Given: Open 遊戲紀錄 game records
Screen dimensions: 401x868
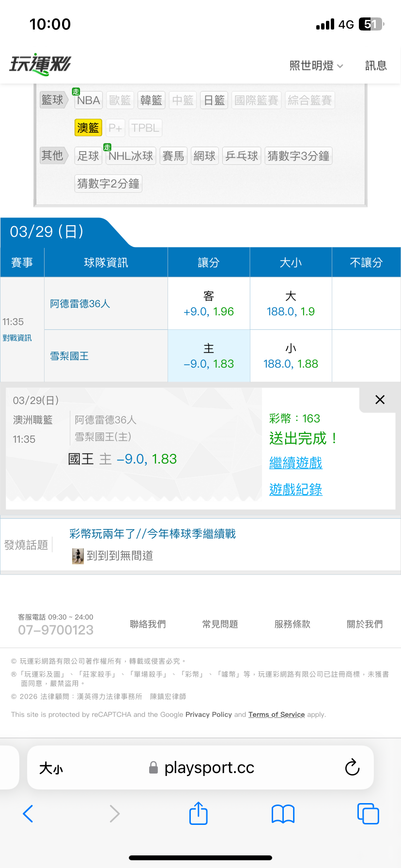Looking at the screenshot, I should point(295,489).
